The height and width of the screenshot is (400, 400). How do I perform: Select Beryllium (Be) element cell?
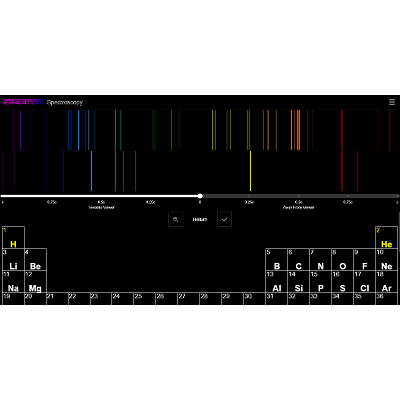35,259
